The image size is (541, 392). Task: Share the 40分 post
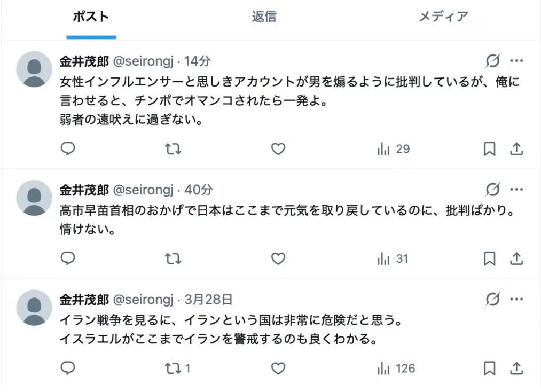[516, 259]
